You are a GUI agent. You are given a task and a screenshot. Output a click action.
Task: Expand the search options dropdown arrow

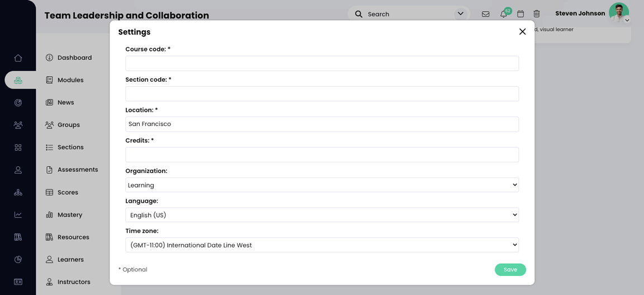click(x=461, y=14)
